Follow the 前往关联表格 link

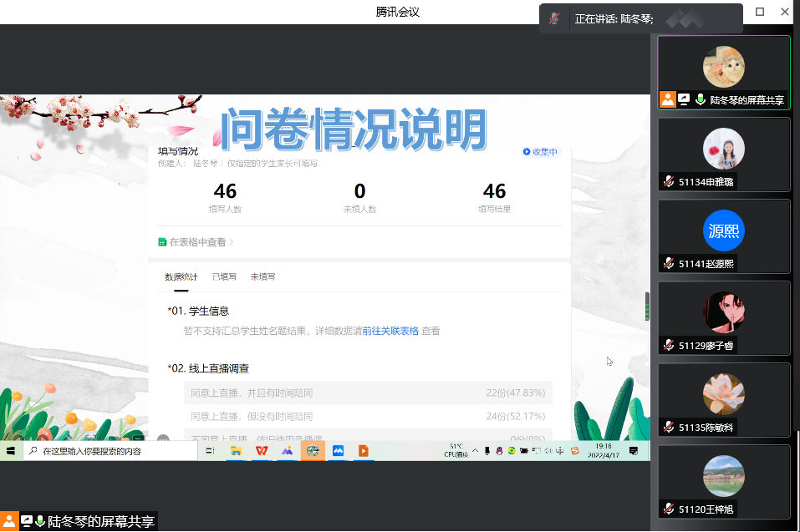click(390, 332)
